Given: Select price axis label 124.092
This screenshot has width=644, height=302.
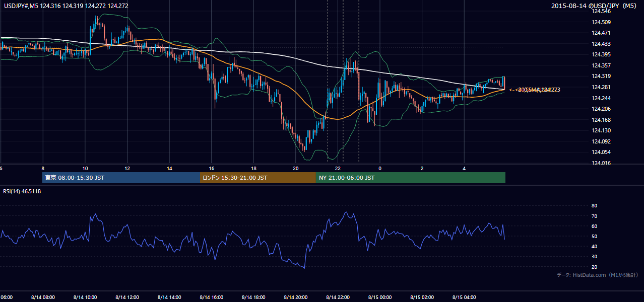Looking at the screenshot, I should pyautogui.click(x=602, y=141).
